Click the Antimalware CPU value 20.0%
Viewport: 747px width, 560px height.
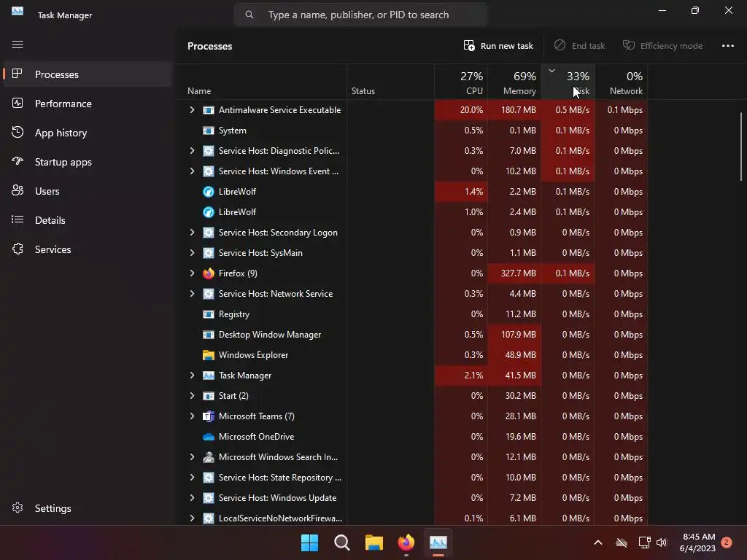point(471,110)
